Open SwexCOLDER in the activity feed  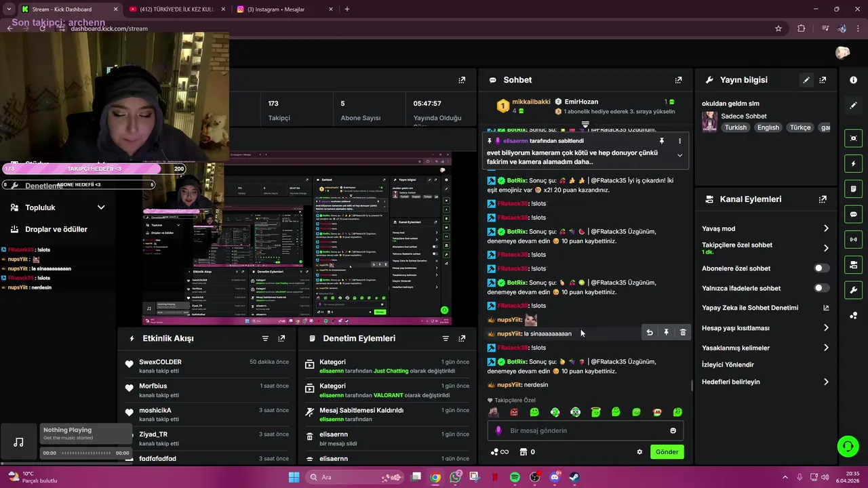point(160,362)
